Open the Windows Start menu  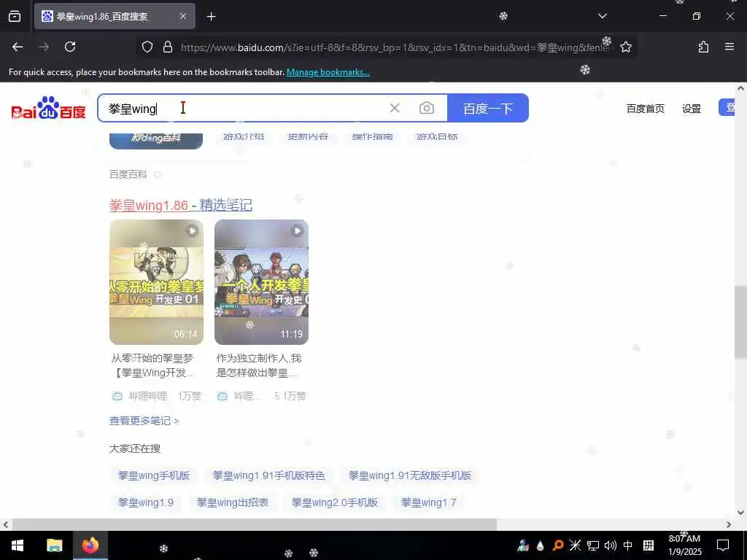(x=18, y=545)
